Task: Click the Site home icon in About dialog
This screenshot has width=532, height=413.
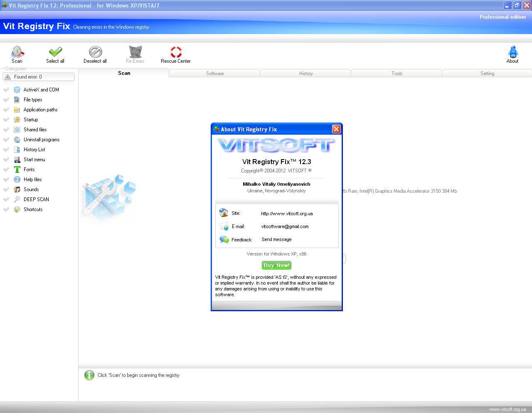Action: pos(224,213)
